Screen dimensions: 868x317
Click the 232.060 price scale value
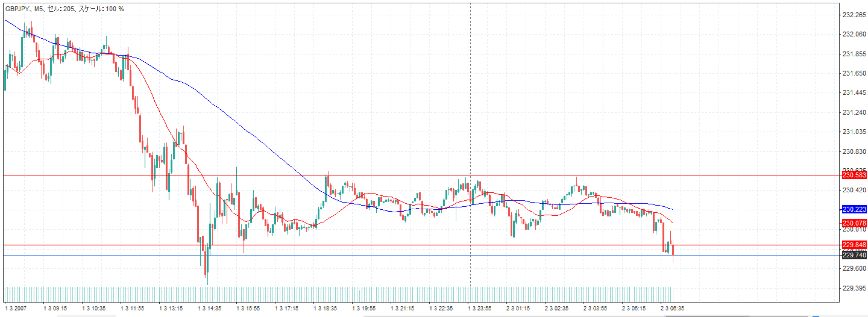(854, 34)
